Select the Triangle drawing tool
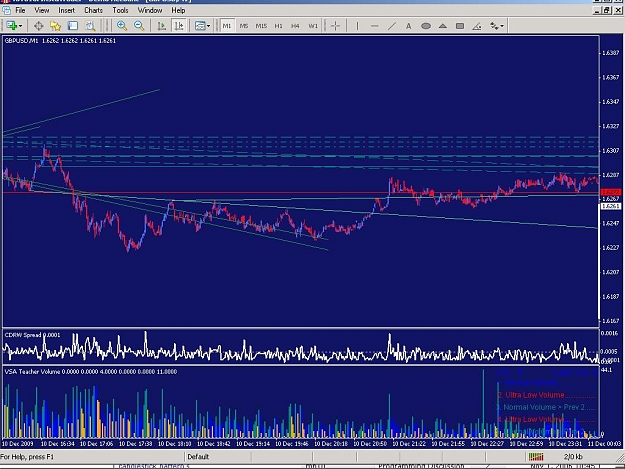 coord(443,26)
